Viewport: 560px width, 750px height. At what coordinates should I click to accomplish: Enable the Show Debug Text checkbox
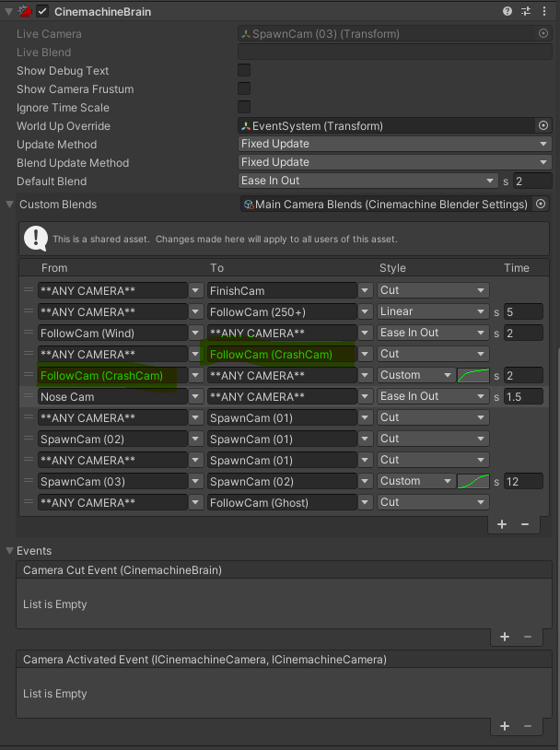[244, 71]
